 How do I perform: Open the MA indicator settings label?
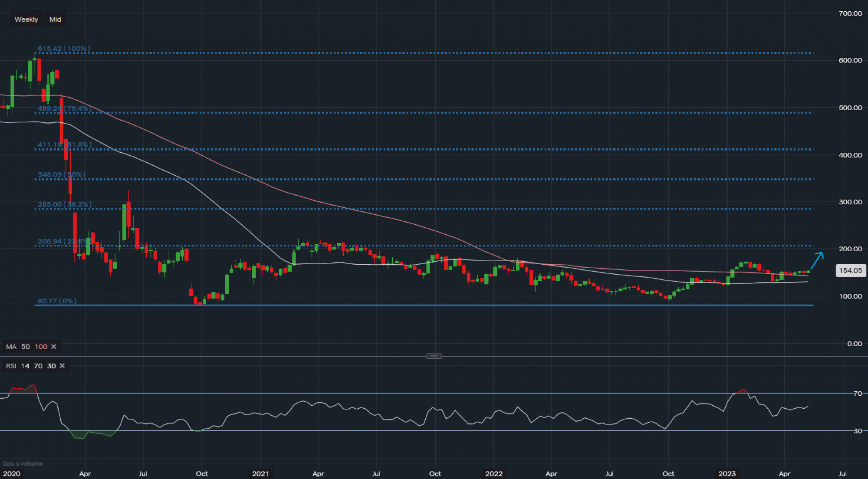click(x=11, y=347)
